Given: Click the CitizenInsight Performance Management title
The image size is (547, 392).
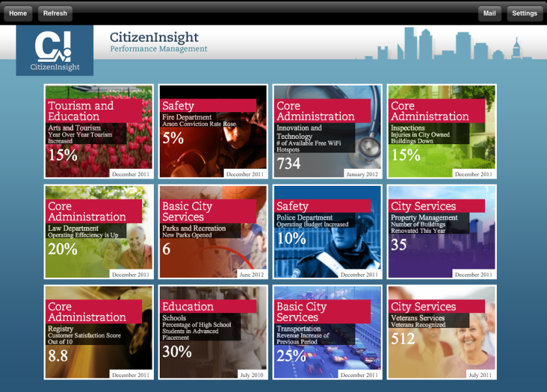Looking at the screenshot, I should (x=158, y=42).
